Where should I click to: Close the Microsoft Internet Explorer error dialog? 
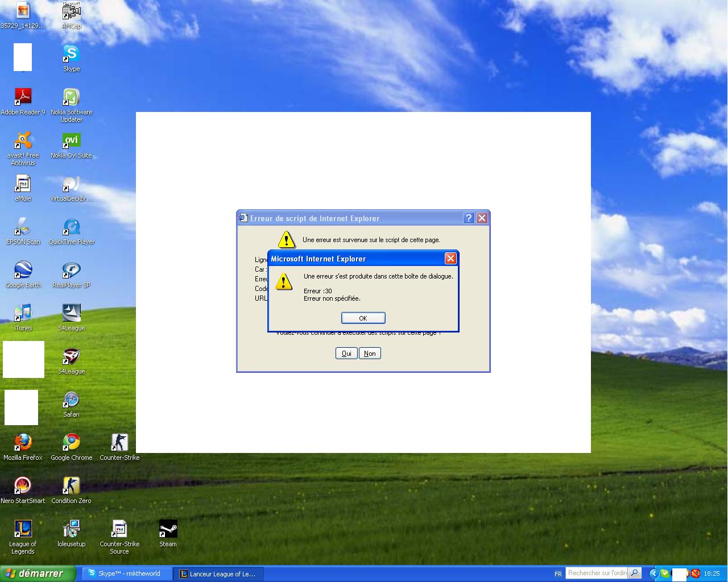(x=450, y=259)
